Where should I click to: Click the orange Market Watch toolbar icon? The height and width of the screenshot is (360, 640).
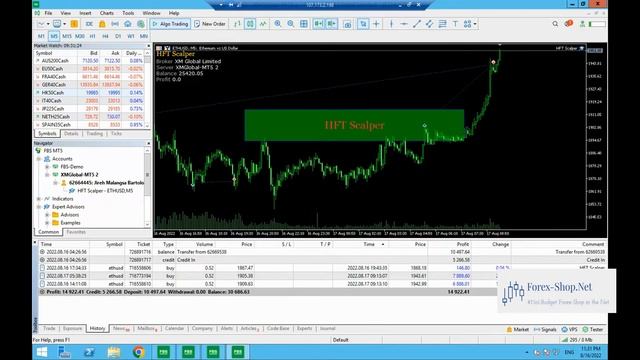click(74, 24)
